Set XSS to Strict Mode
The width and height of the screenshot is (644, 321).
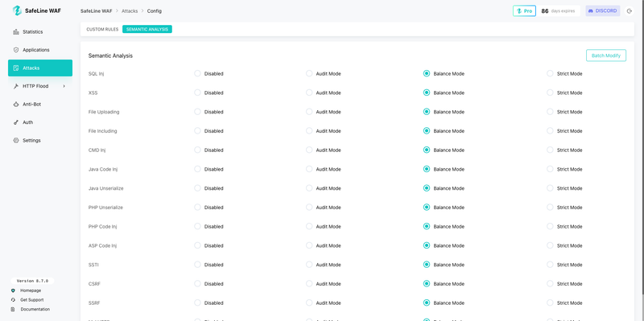click(x=550, y=93)
